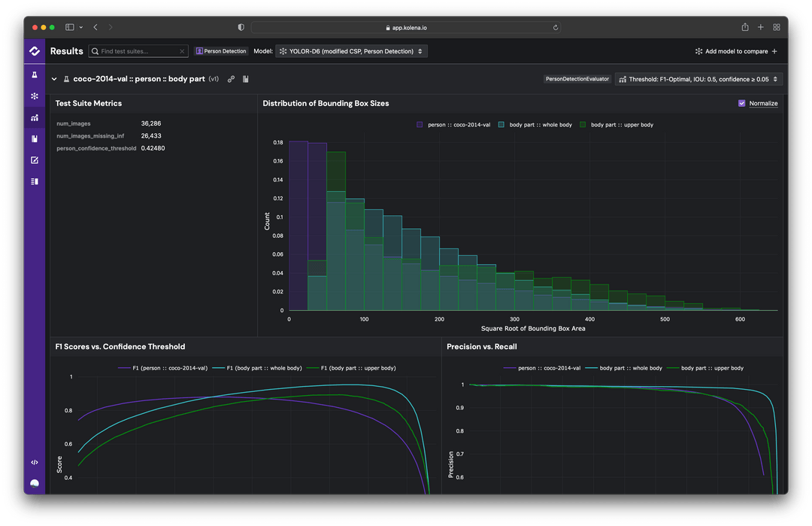
Task: Click the Kolena logo in the sidebar
Action: (35, 50)
